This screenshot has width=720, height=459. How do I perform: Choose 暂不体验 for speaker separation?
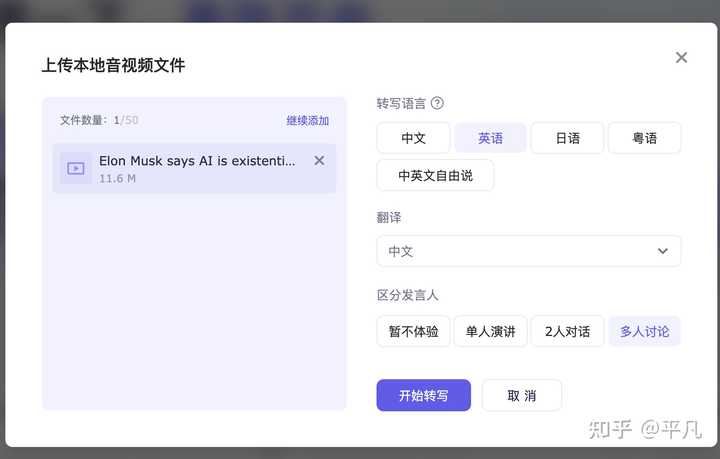click(x=413, y=331)
